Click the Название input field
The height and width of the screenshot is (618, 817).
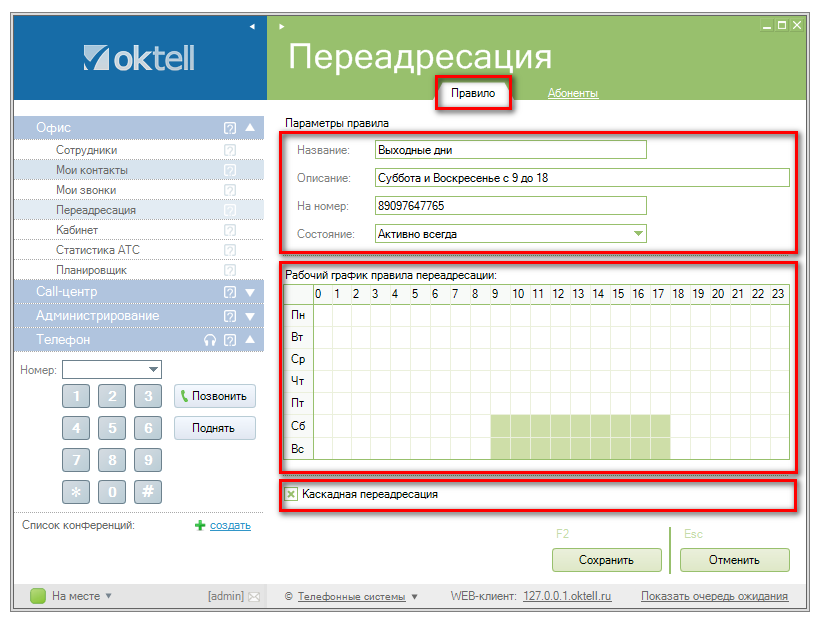pos(510,150)
